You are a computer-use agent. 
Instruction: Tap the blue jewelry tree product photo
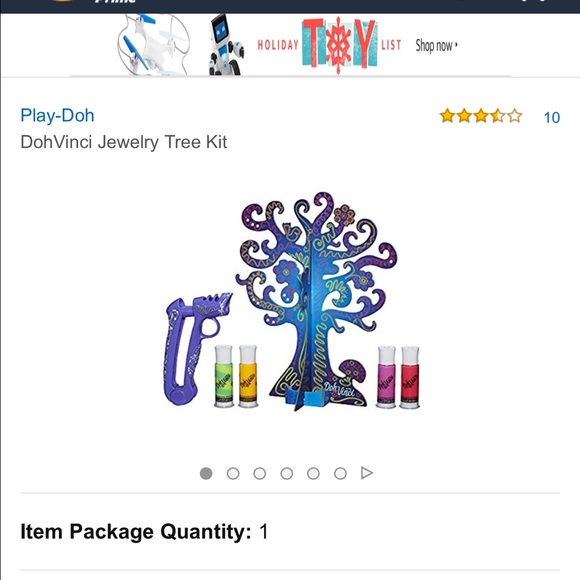coord(316,300)
